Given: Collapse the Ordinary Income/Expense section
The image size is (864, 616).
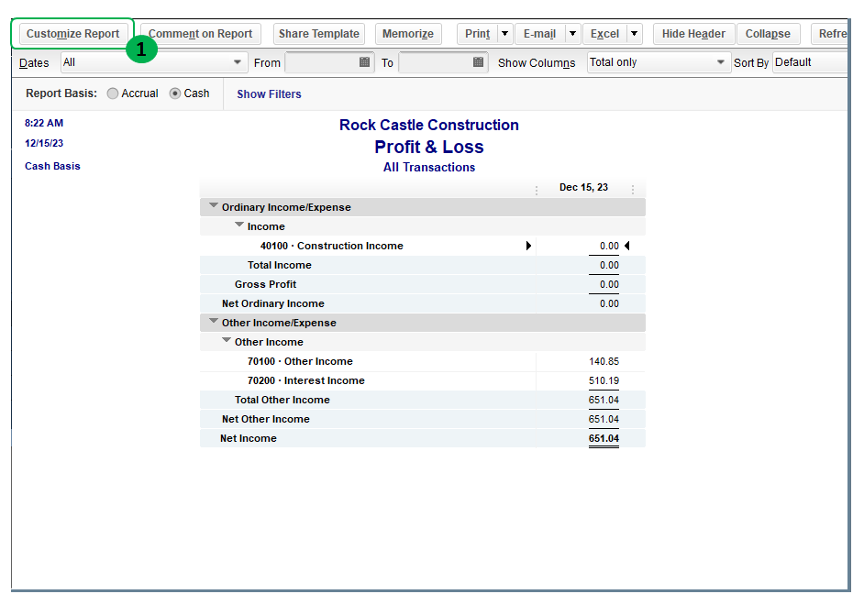Looking at the screenshot, I should pos(214,206).
